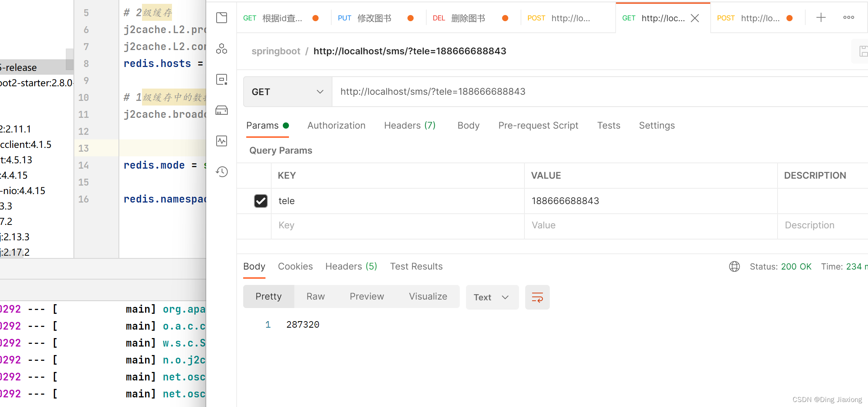Close the active GET http://loc... tab
This screenshot has height=407, width=868.
695,18
